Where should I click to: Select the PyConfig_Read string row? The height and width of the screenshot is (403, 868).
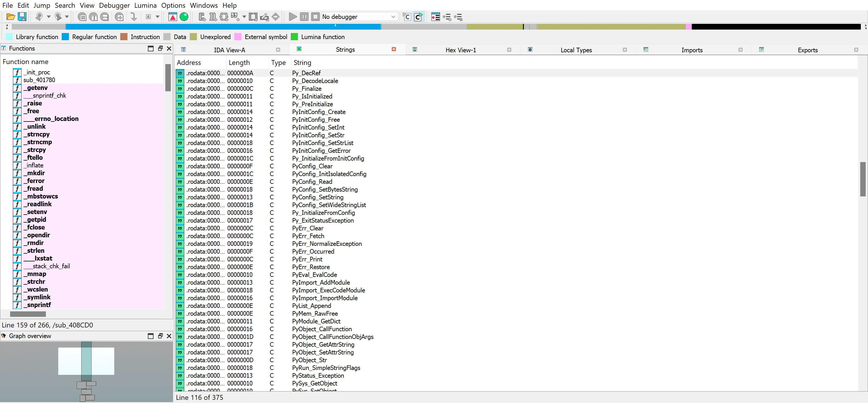click(312, 182)
